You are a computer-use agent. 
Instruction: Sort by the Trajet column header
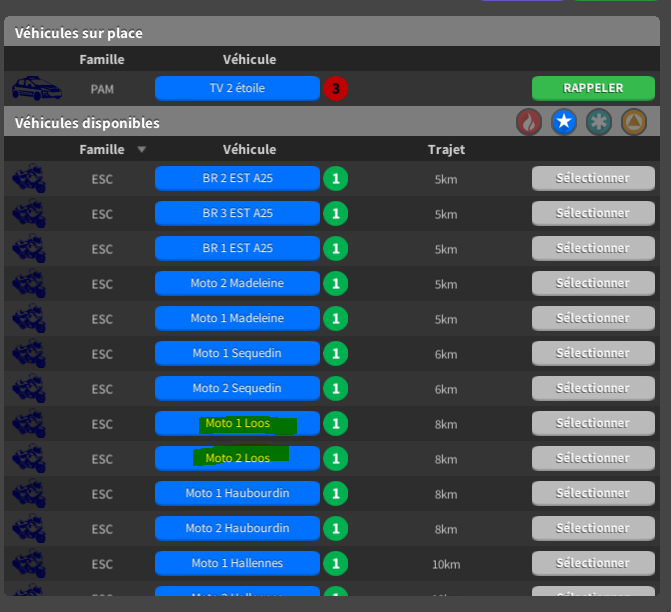coord(445,150)
